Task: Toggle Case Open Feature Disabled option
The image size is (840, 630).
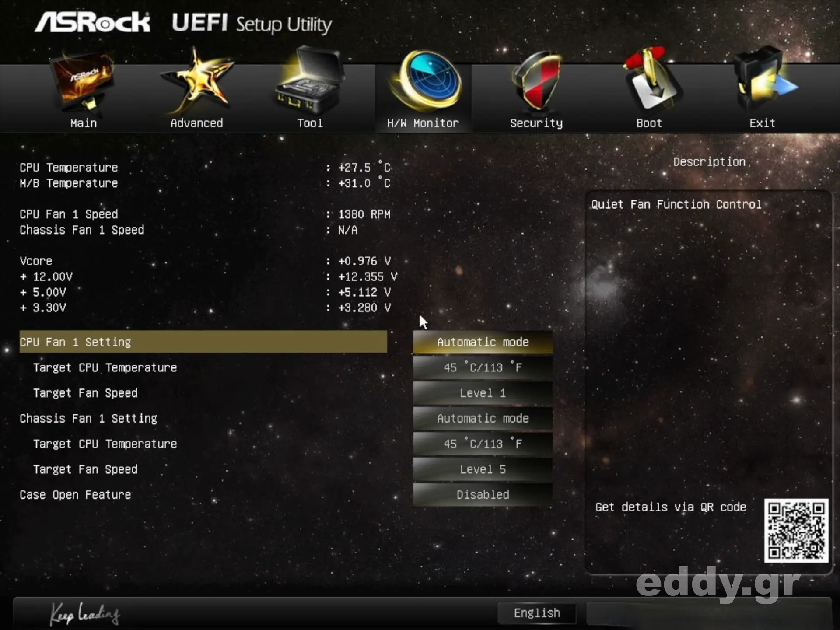Action: click(x=483, y=495)
